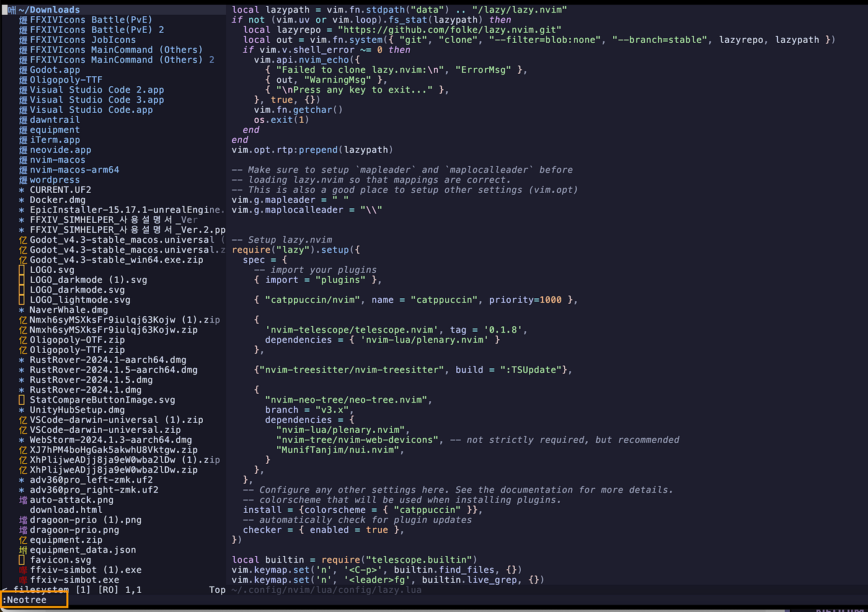868x612 pixels.
Task: Collapse the ~/Downloads root folder
Action: pos(50,9)
